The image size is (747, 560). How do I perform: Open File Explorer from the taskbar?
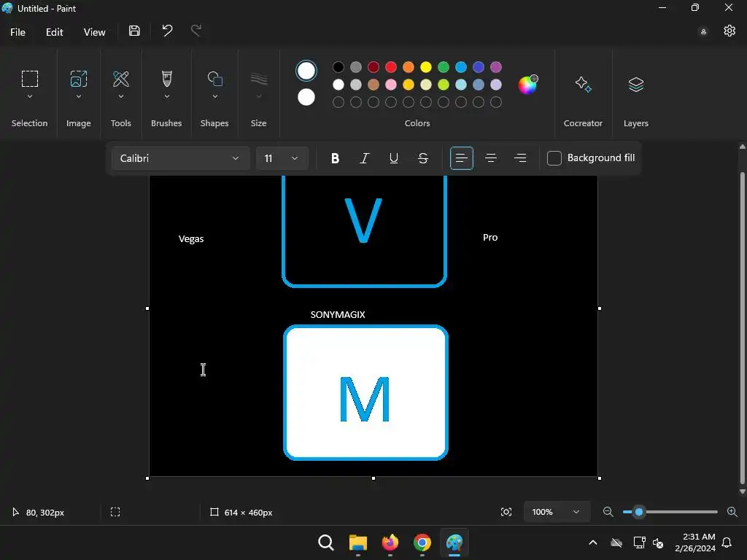[357, 542]
